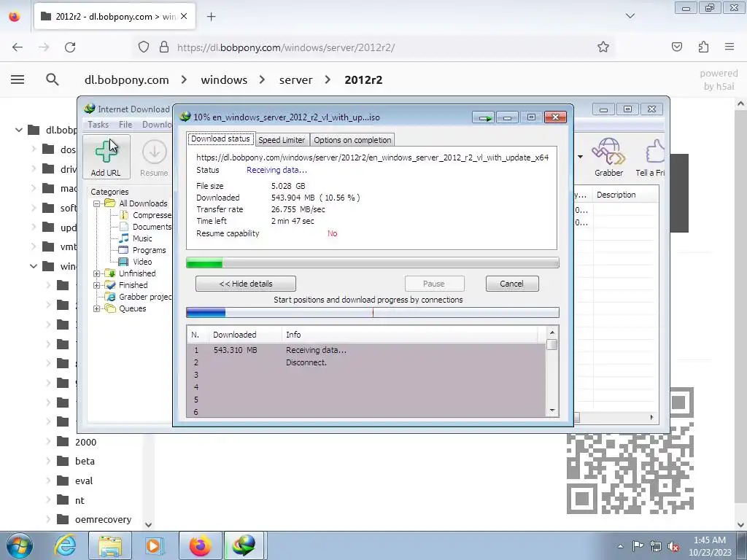The height and width of the screenshot is (560, 747).
Task: Click the blue connections progress bar
Action: [373, 313]
